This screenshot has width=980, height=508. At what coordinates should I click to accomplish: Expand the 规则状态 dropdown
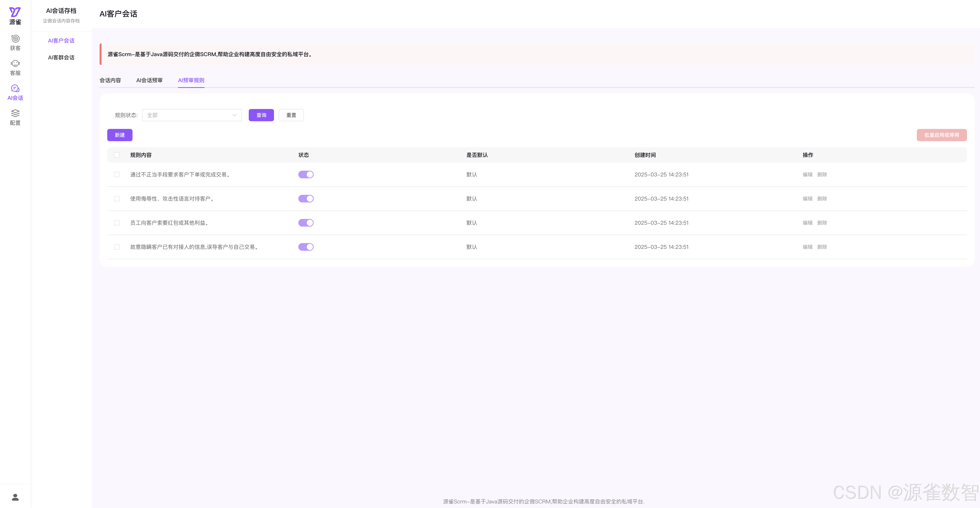click(192, 115)
